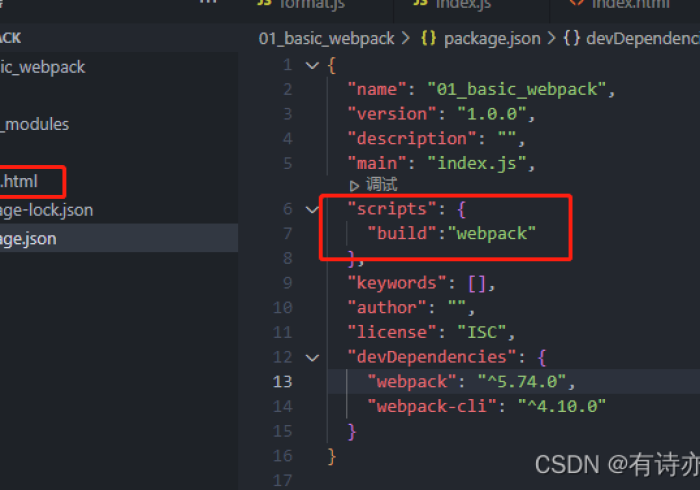The height and width of the screenshot is (490, 700).
Task: Select the node_modules folder in explorer
Action: click(34, 124)
